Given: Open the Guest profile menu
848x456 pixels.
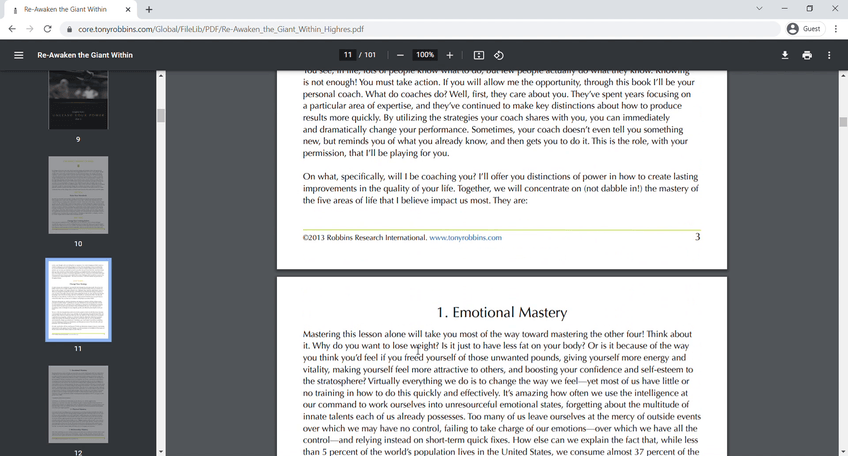Looking at the screenshot, I should click(803, 29).
